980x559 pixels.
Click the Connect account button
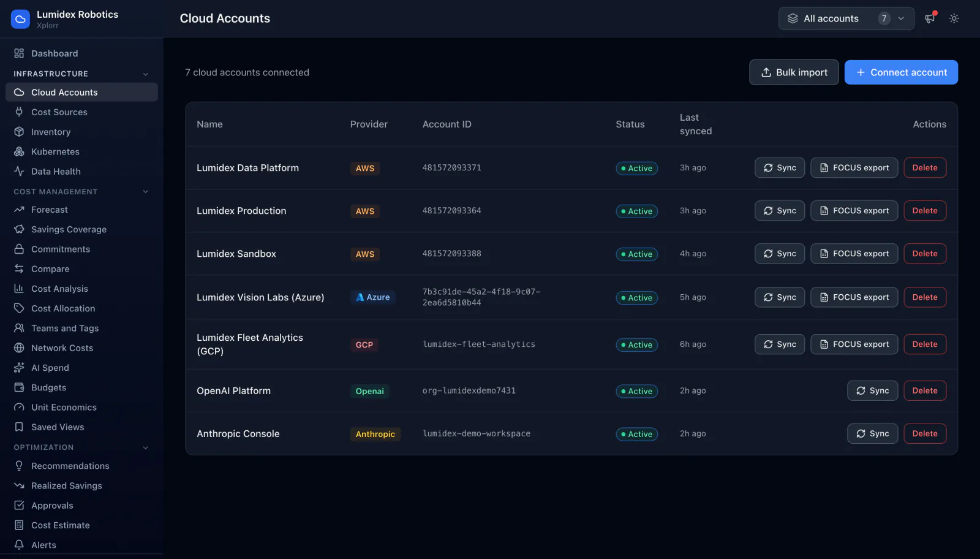click(x=901, y=72)
